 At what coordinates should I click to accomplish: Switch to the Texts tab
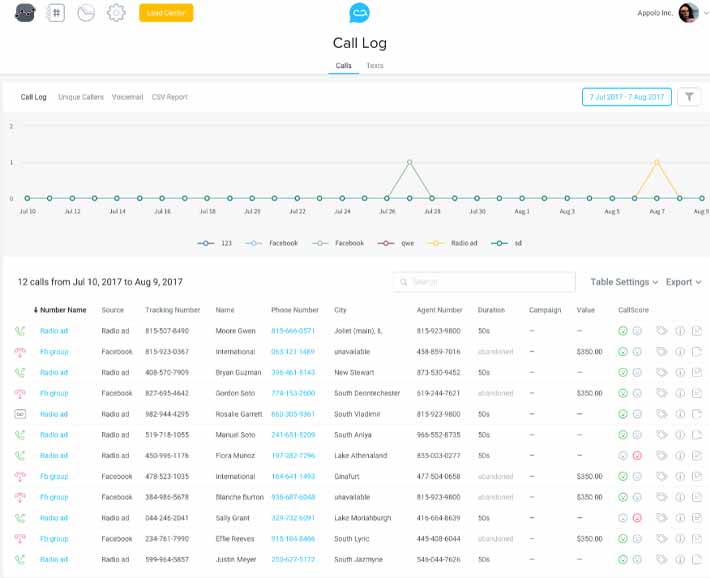(375, 66)
